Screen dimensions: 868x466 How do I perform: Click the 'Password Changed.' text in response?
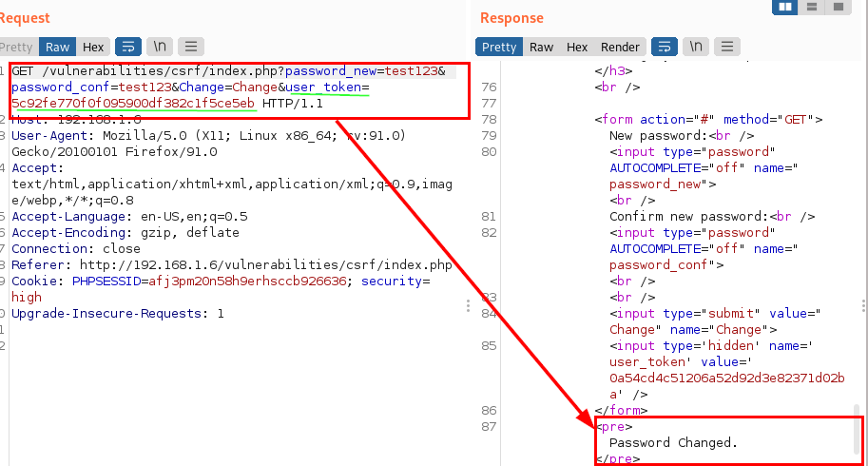[673, 443]
